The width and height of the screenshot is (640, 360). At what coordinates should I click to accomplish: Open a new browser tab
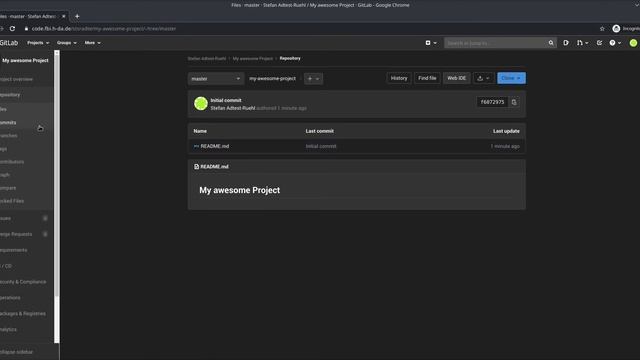77,16
